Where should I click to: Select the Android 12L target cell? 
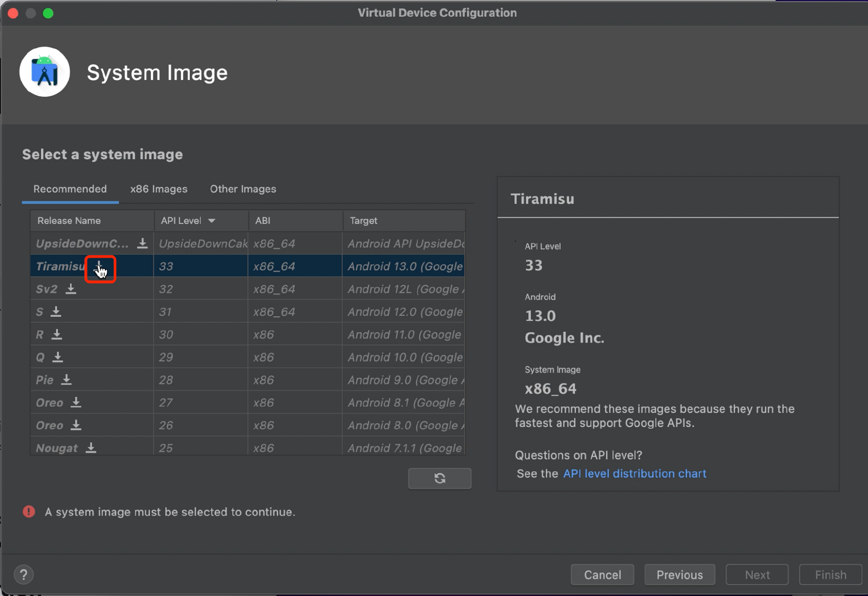click(404, 289)
